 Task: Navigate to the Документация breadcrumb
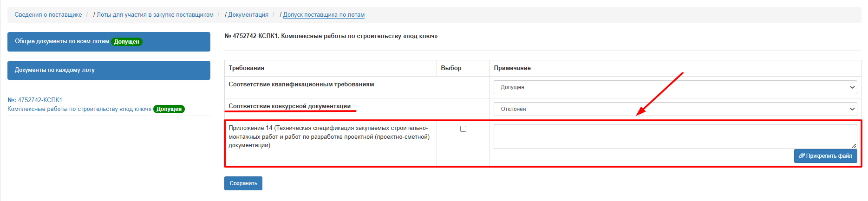click(248, 15)
